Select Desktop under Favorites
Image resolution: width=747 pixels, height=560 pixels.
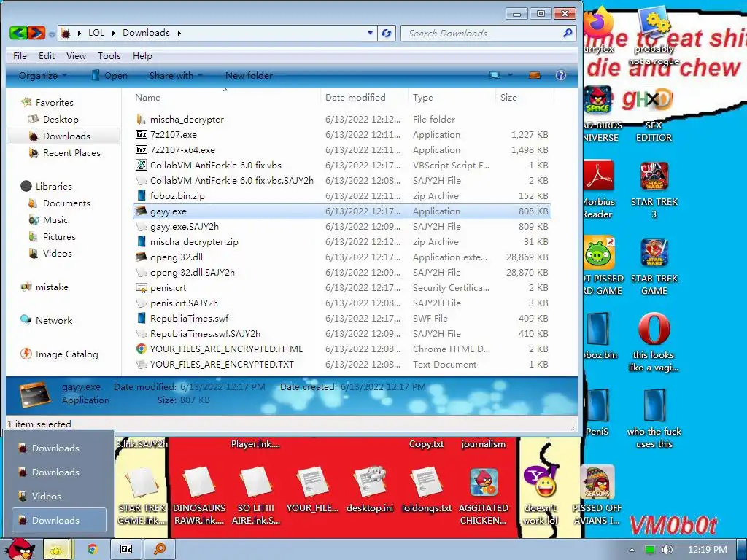point(61,119)
